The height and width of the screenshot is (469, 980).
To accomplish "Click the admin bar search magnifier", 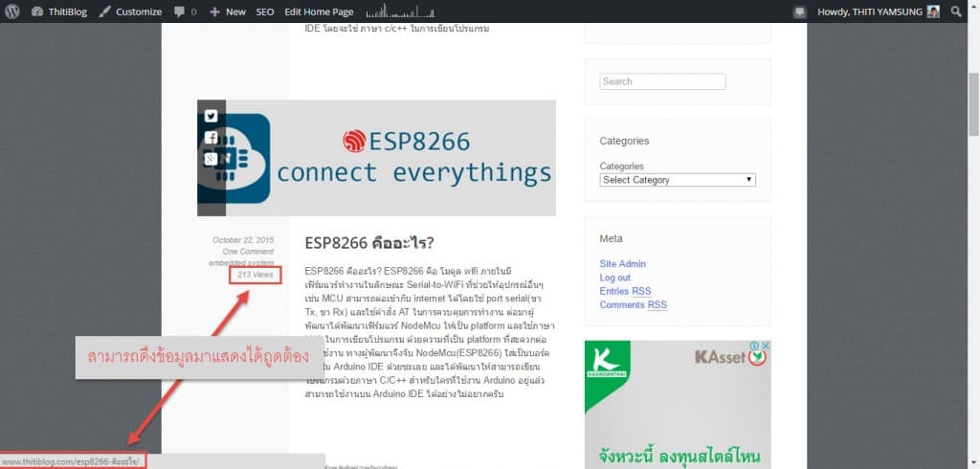I will 957,11.
